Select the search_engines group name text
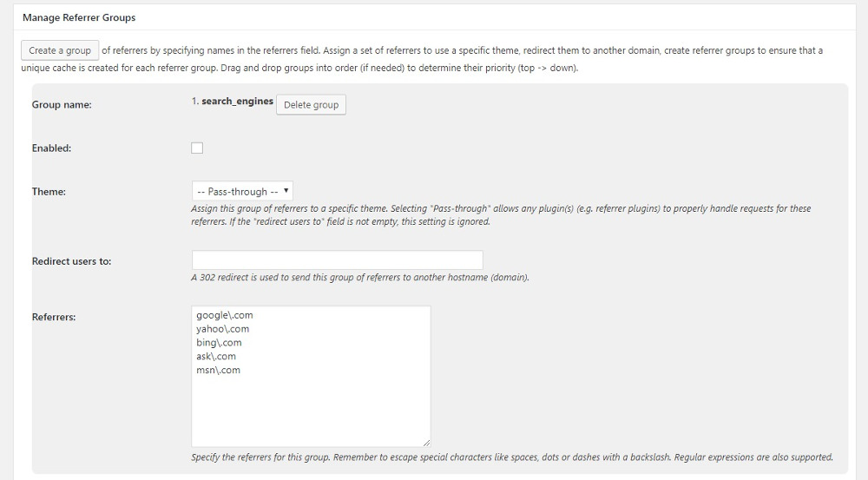 (238, 102)
